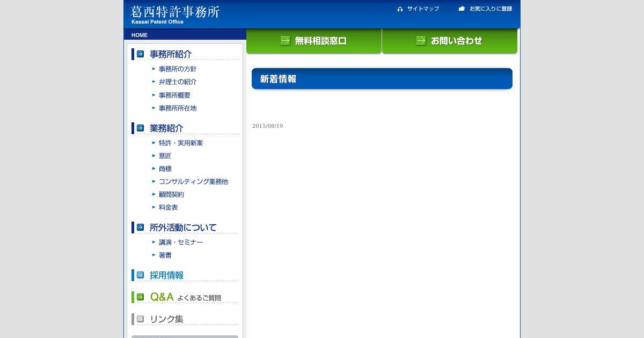The width and height of the screenshot is (644, 338).
Task: Open 業務紹介 section heading
Action: [x=166, y=128]
